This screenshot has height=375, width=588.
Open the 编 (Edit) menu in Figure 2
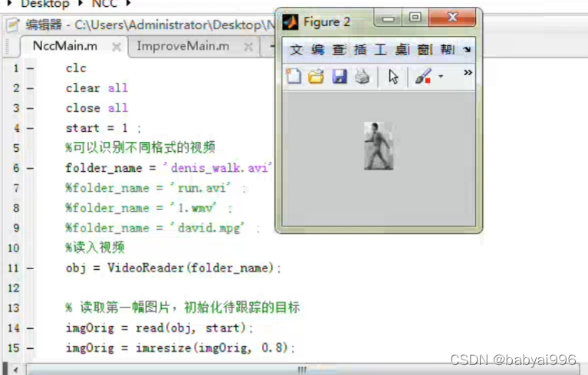317,50
